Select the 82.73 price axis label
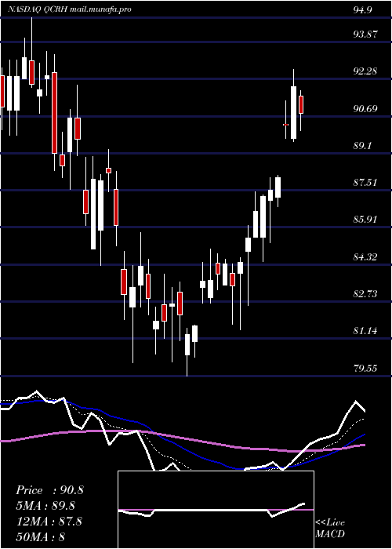Image resolution: width=392 pixels, height=549 pixels. (366, 294)
